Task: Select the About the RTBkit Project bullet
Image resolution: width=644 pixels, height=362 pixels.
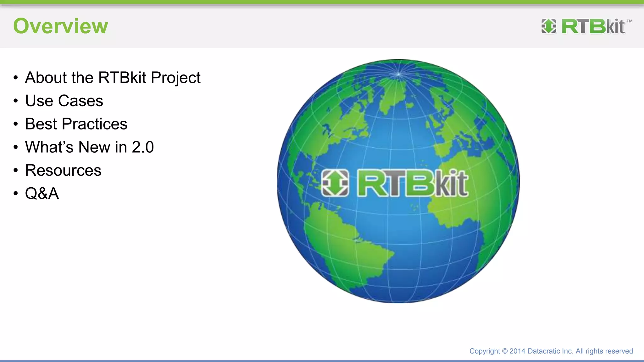Action: (x=113, y=78)
